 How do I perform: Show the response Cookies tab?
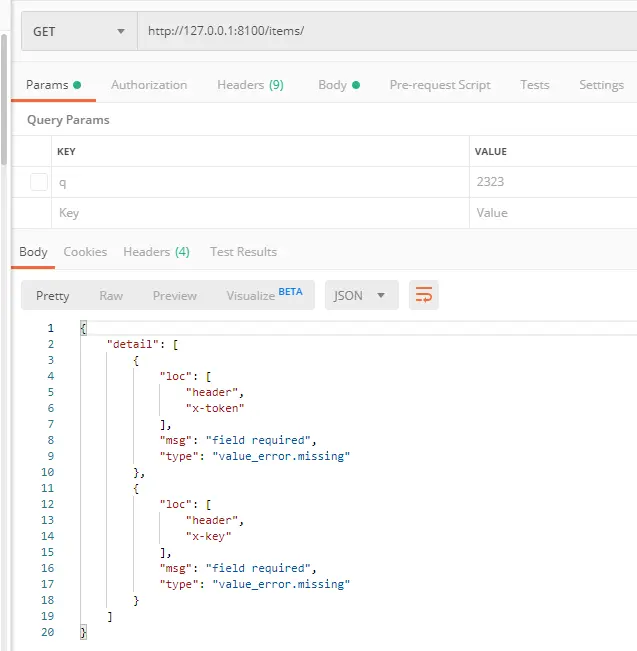[x=85, y=252]
